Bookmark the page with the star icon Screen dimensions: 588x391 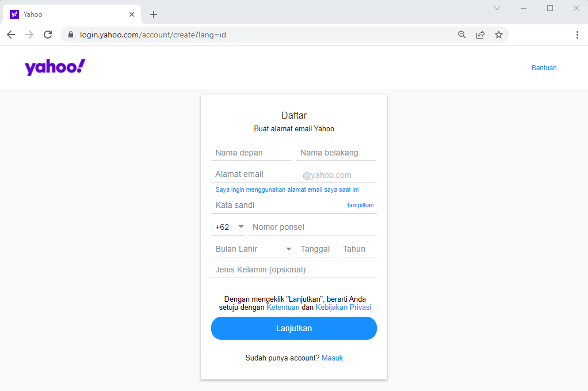pyautogui.click(x=499, y=34)
